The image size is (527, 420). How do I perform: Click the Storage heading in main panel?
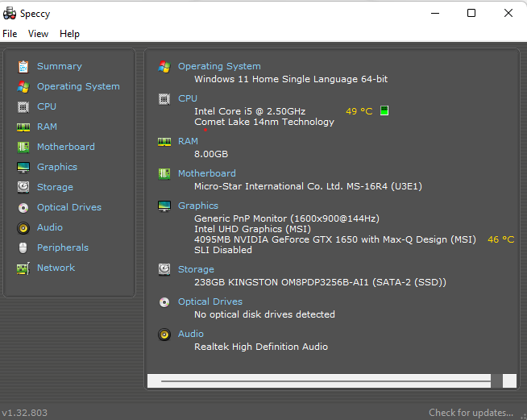[196, 269]
